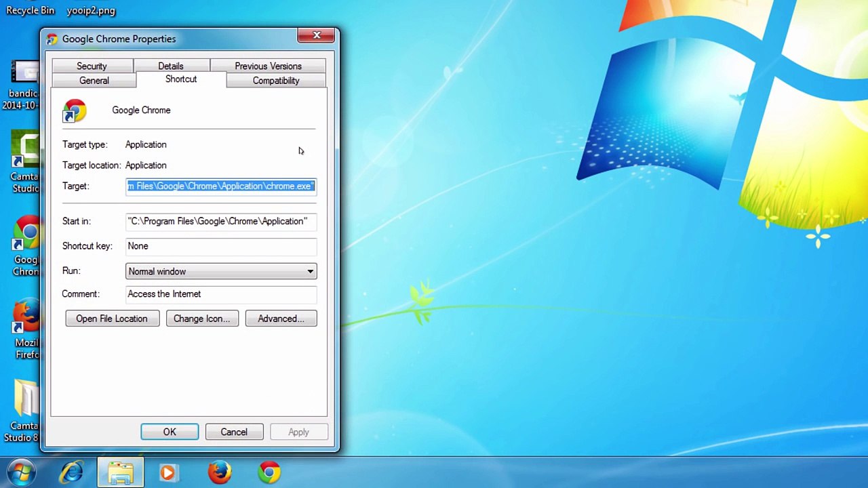Open the media player taskbar icon

point(168,472)
